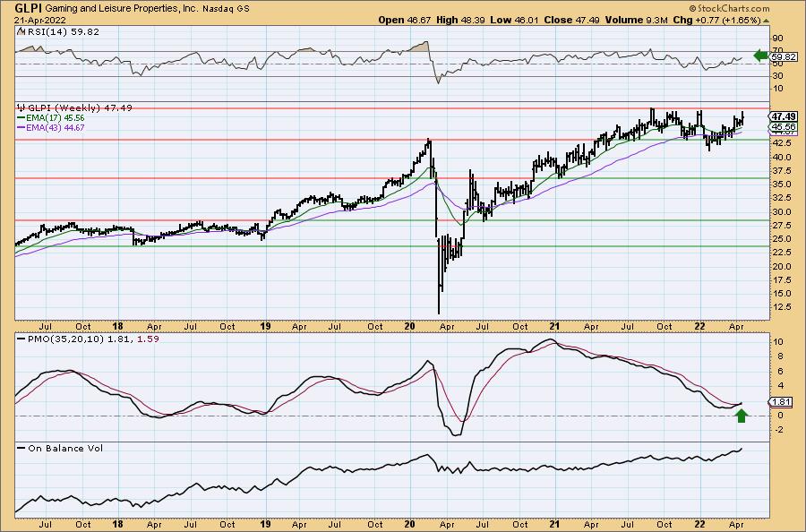
Task: Click the small green up-triangle beside Chg
Action: tap(766, 21)
